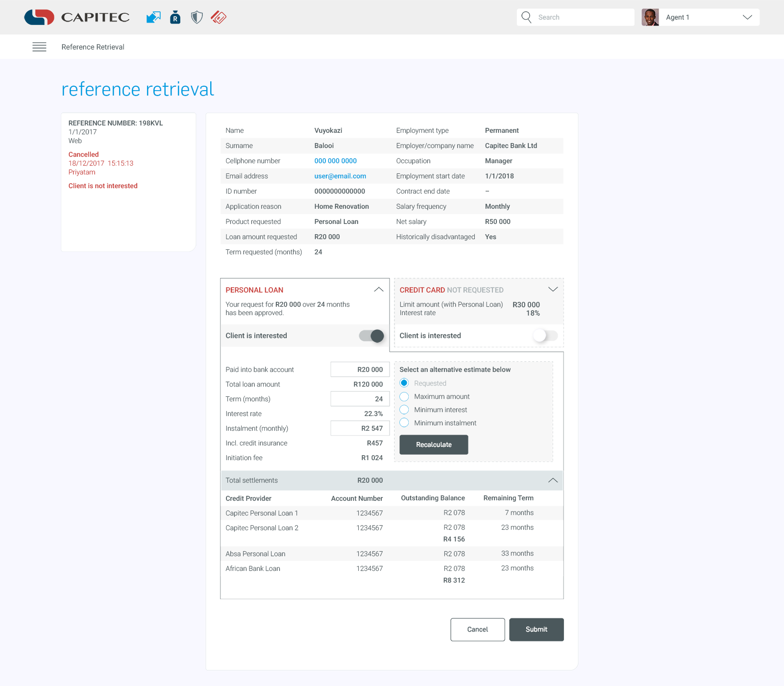Click the Capitec Bank Ltd employer value
Screen dimensions: 784x686
click(x=511, y=146)
